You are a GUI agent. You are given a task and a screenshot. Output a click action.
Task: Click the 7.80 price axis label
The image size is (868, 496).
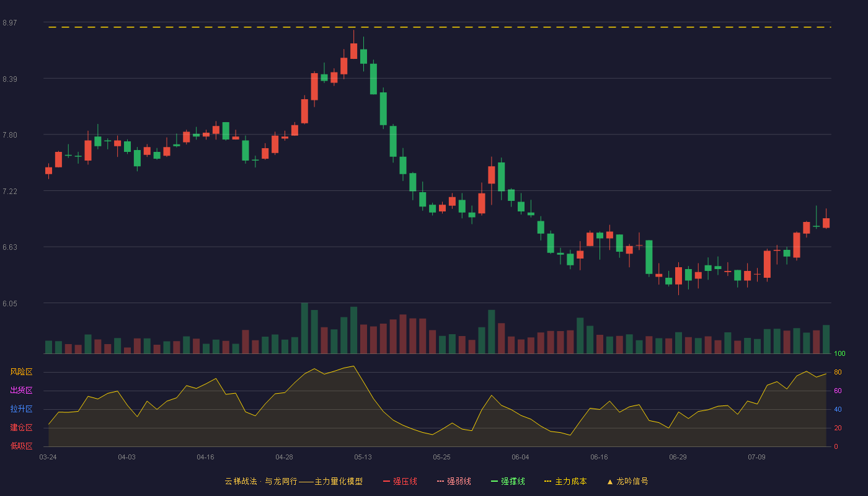pos(9,135)
